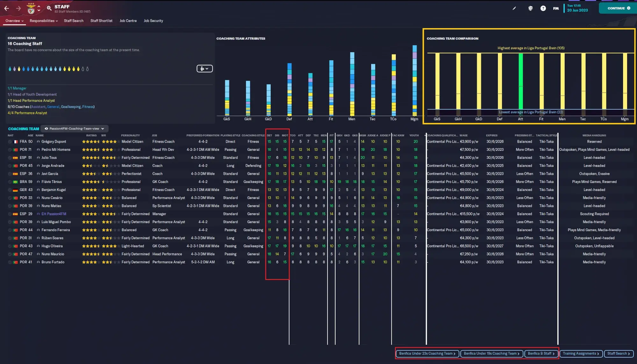Click the Germany flag beside Benjamin Kugel
Screen dimensions: 637x364
pyautogui.click(x=15, y=190)
